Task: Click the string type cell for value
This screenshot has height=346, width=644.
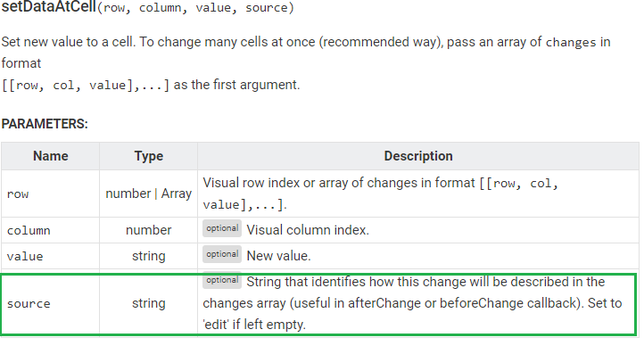Action: pos(149,256)
